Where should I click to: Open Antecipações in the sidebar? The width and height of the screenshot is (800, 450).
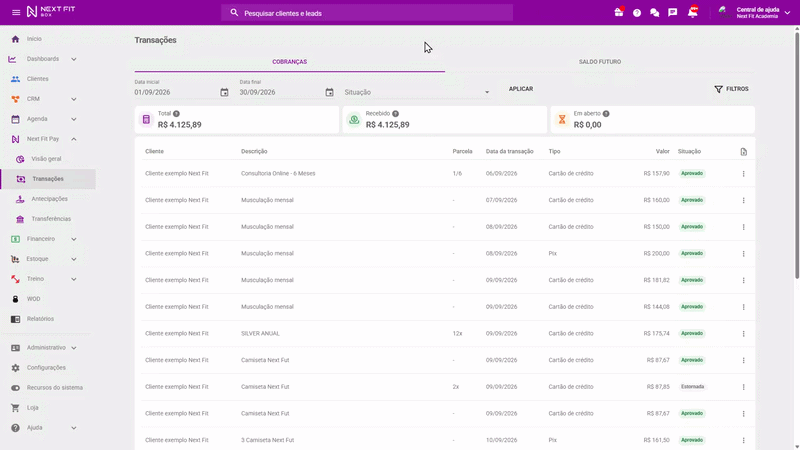[x=48, y=199]
